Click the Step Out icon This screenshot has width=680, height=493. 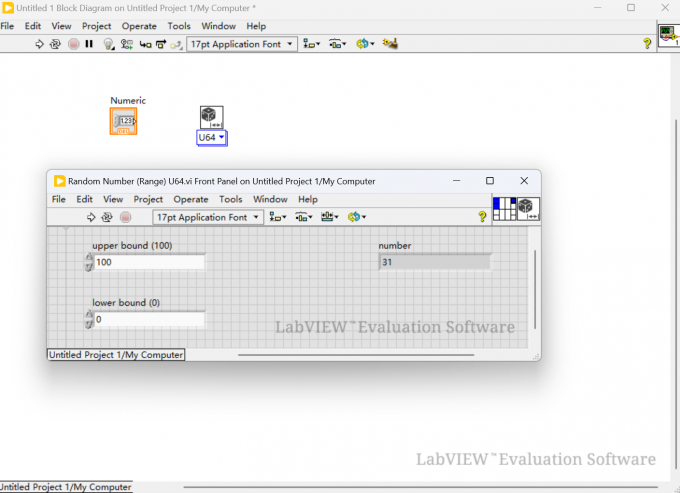pyautogui.click(x=176, y=44)
